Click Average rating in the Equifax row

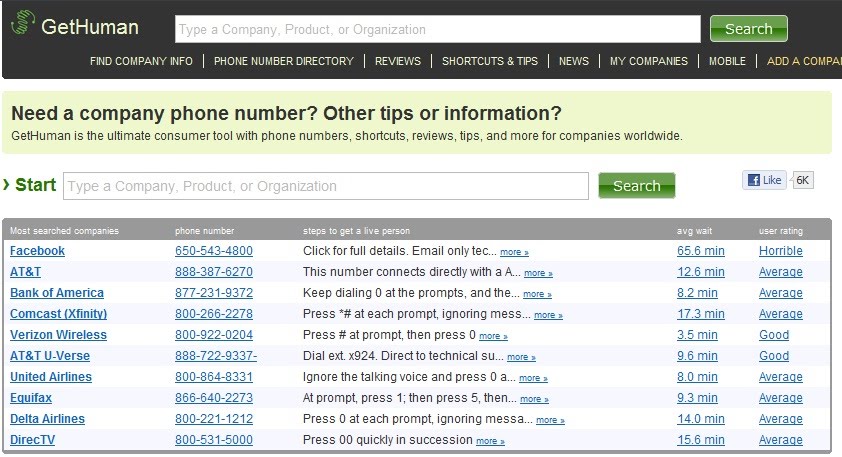point(781,398)
